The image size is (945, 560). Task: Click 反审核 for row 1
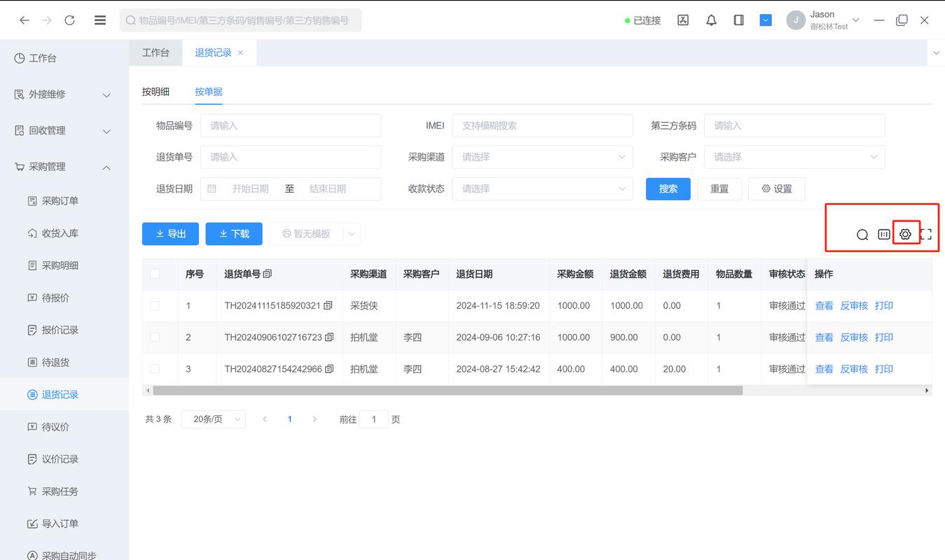pyautogui.click(x=854, y=306)
